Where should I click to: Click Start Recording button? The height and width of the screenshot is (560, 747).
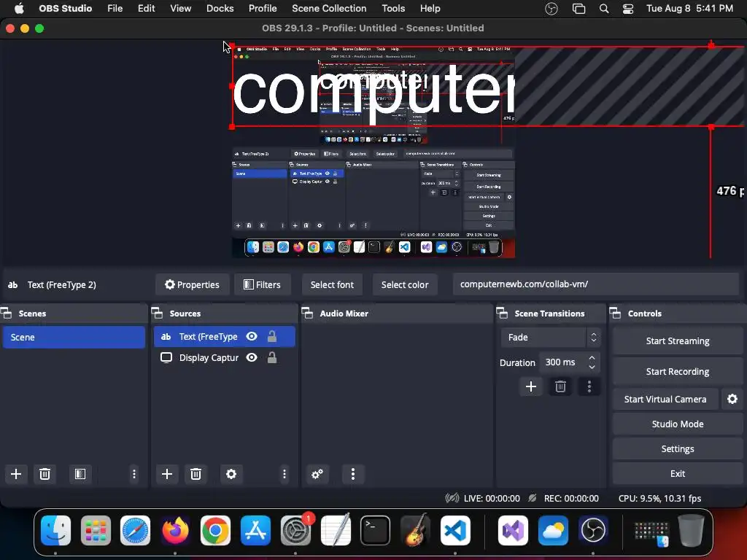[678, 371]
